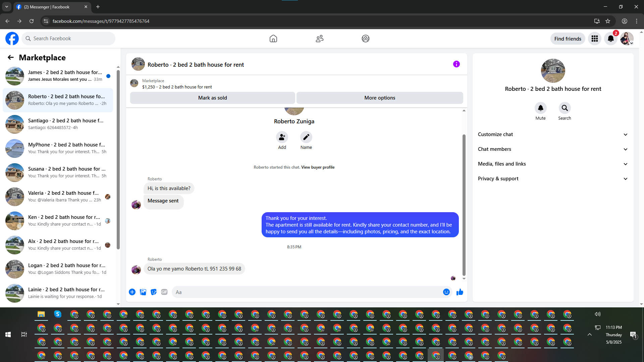This screenshot has height=362, width=644.
Task: Click the chat message input field
Action: tap(309, 292)
